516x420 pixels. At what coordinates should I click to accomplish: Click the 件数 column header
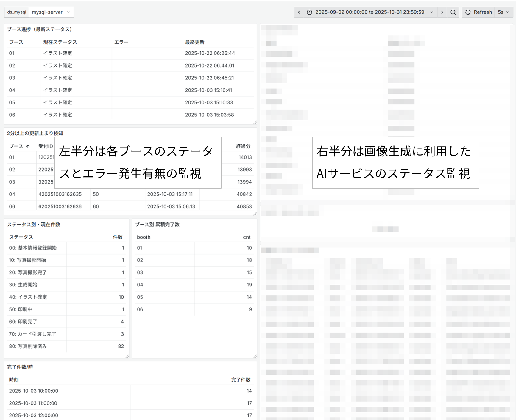pos(118,237)
